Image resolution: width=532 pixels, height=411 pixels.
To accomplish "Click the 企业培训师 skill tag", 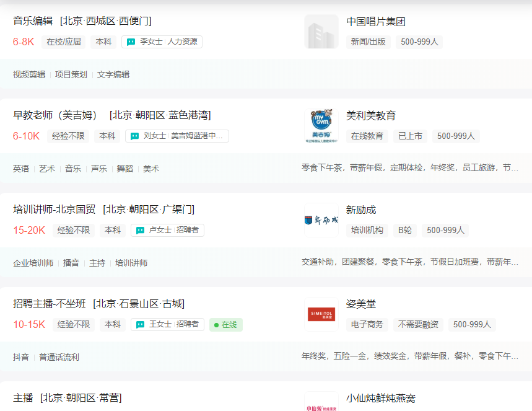I will click(33, 263).
